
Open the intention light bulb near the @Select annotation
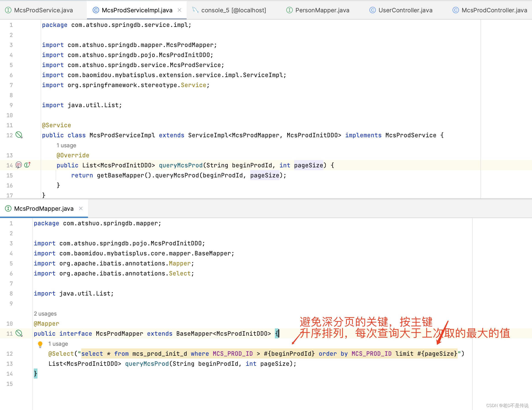tap(40, 344)
